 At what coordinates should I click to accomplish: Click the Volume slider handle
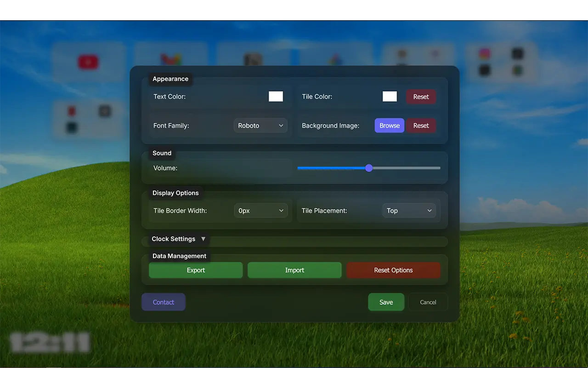[369, 168]
